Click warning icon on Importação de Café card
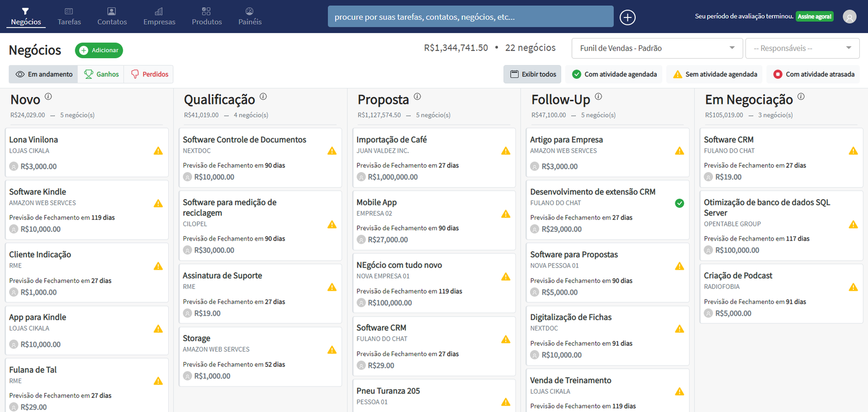The height and width of the screenshot is (412, 868). tap(506, 151)
